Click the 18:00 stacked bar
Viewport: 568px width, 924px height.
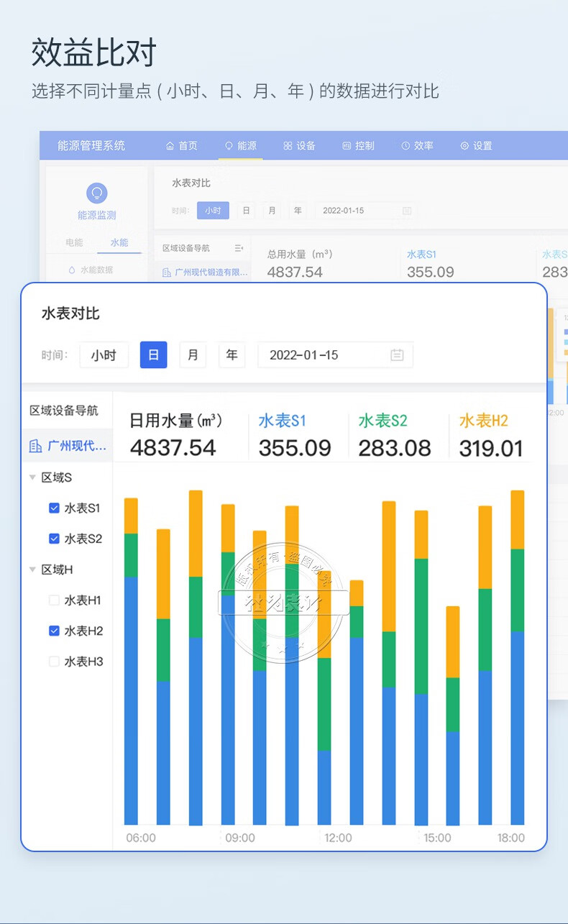517,657
